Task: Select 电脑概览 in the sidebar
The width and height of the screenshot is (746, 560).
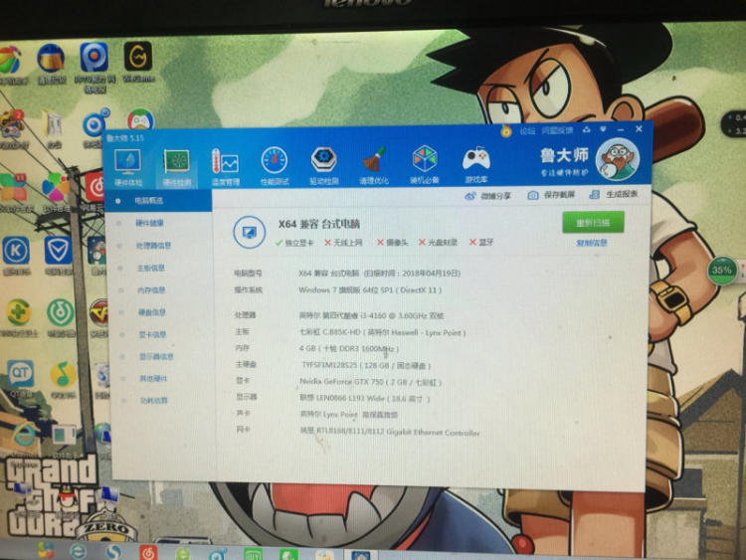Action: pos(158,201)
